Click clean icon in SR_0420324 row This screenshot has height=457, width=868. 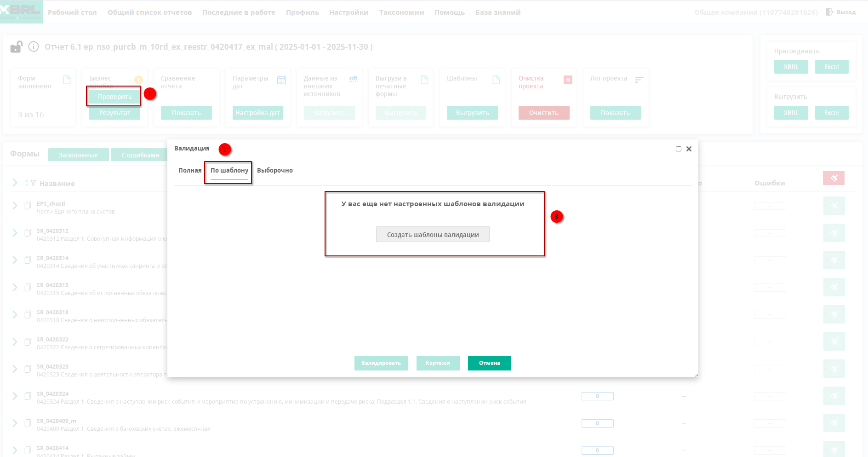834,396
